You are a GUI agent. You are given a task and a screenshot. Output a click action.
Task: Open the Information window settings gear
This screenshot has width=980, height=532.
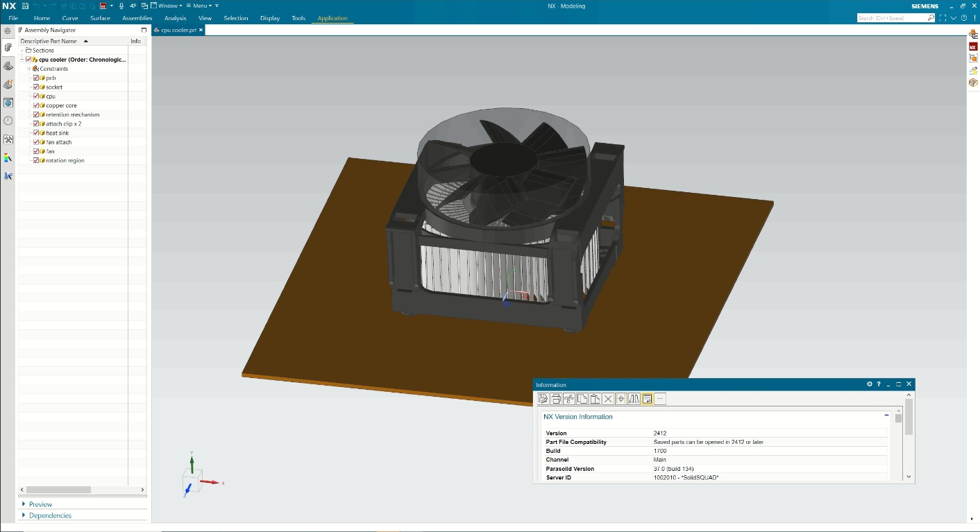[869, 384]
